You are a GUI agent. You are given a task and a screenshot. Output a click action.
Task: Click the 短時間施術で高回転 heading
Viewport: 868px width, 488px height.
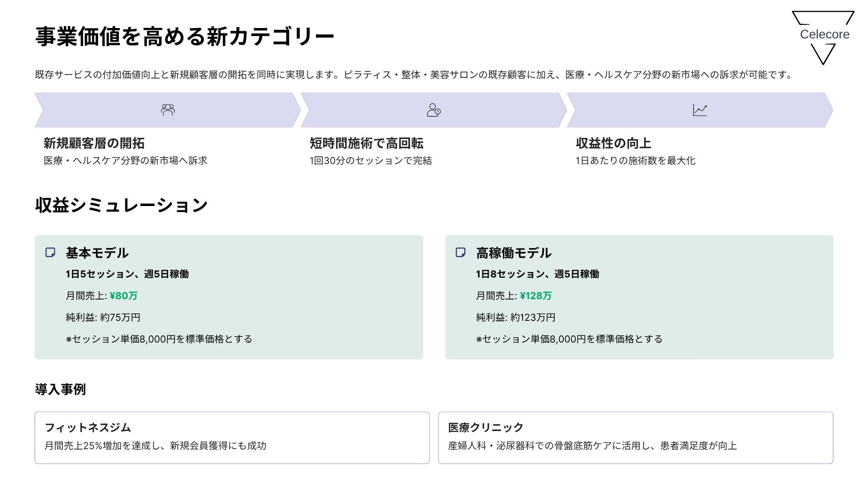tap(366, 143)
